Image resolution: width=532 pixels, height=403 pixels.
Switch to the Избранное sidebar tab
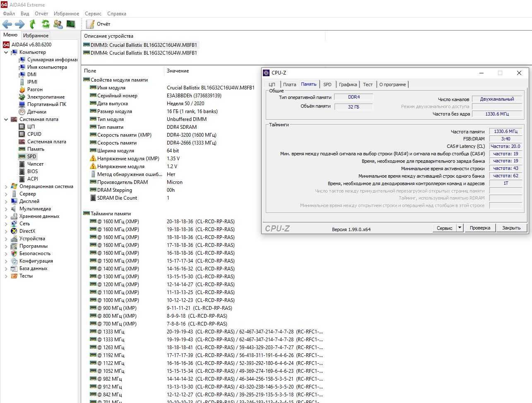(x=36, y=36)
